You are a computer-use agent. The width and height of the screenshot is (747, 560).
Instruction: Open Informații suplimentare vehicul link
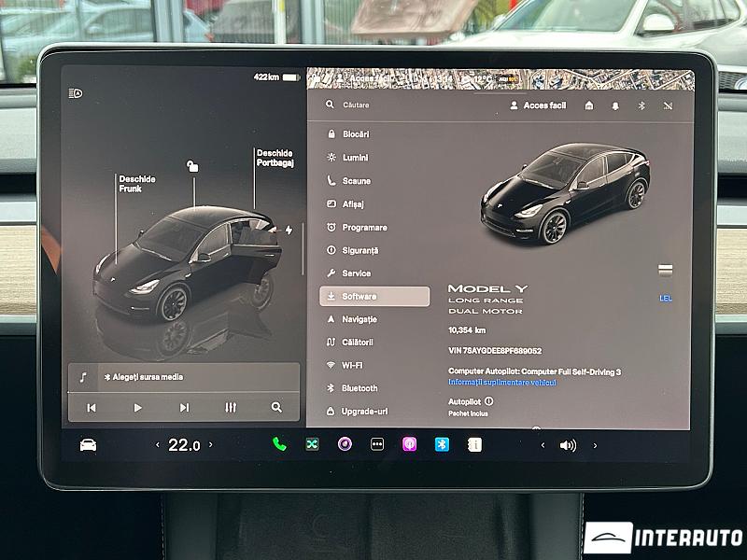[x=501, y=383]
